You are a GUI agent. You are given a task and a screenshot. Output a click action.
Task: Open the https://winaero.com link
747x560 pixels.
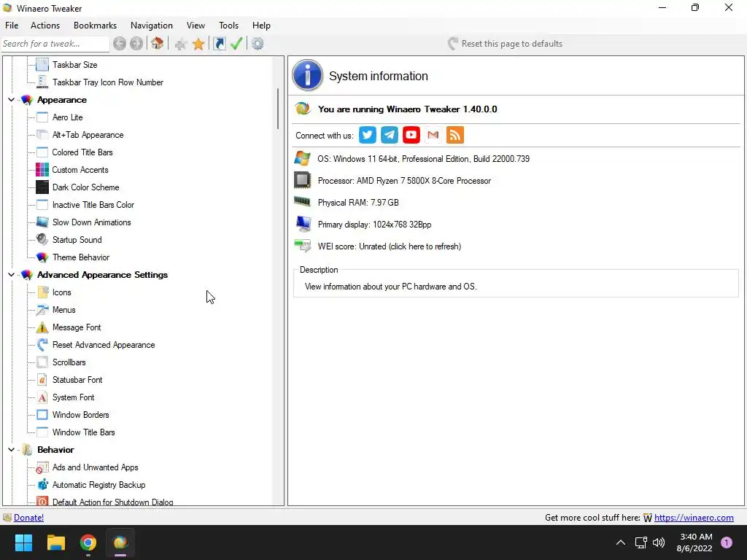click(694, 518)
